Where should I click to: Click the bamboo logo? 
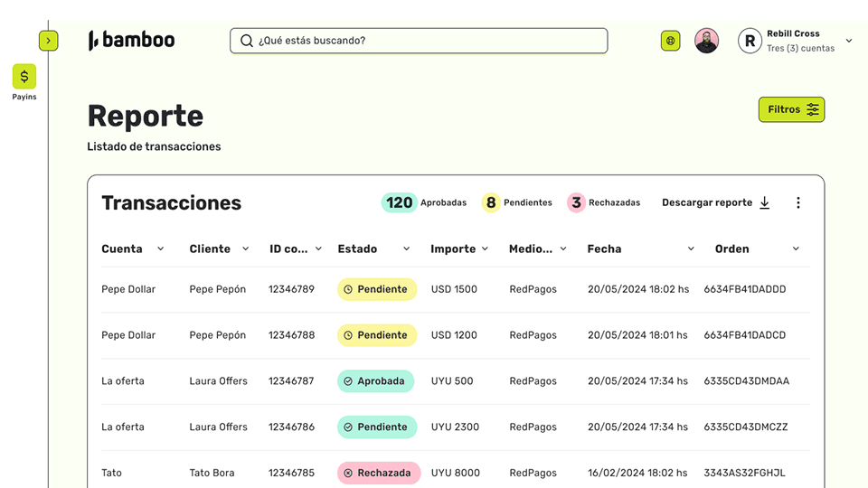(132, 41)
